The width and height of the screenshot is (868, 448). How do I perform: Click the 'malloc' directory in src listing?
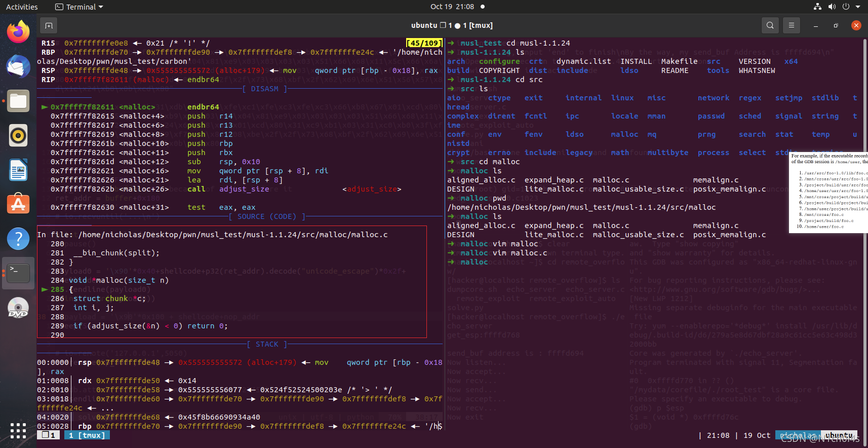[624, 134]
